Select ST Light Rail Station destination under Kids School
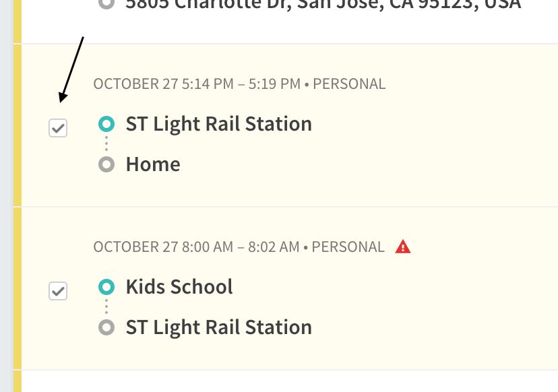558x392 pixels. click(219, 327)
